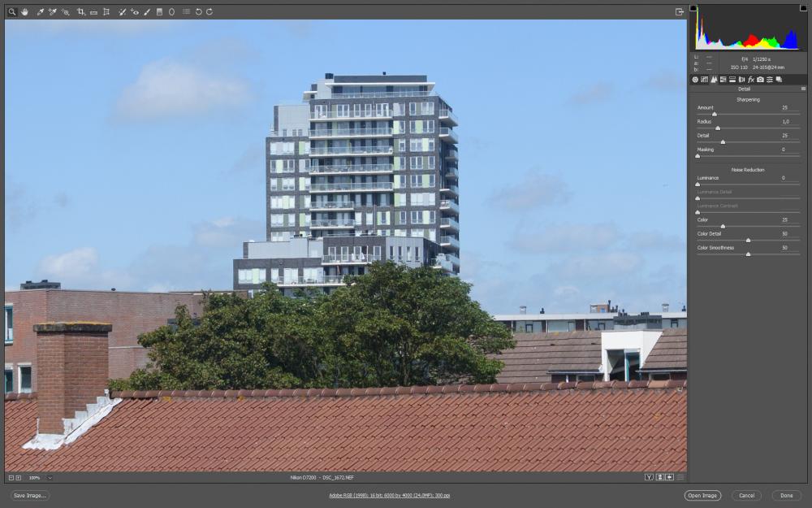Zoom out with the minus button
Image resolution: width=812 pixels, height=508 pixels.
coord(11,477)
